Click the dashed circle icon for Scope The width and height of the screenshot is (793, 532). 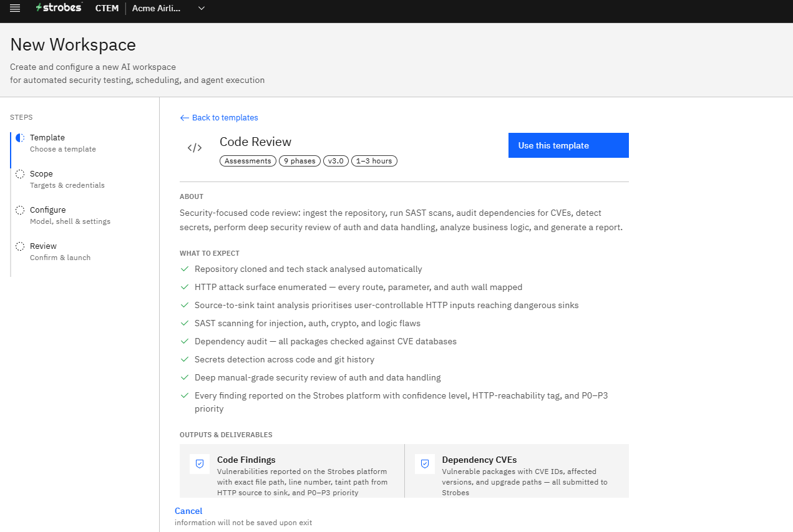pyautogui.click(x=20, y=174)
